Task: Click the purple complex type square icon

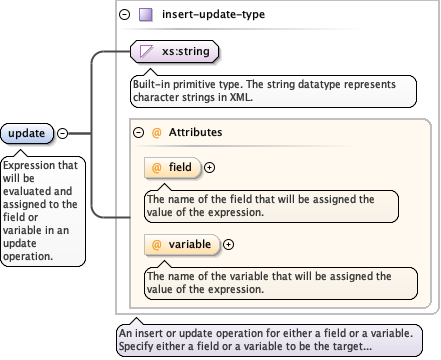Action: coord(146,15)
